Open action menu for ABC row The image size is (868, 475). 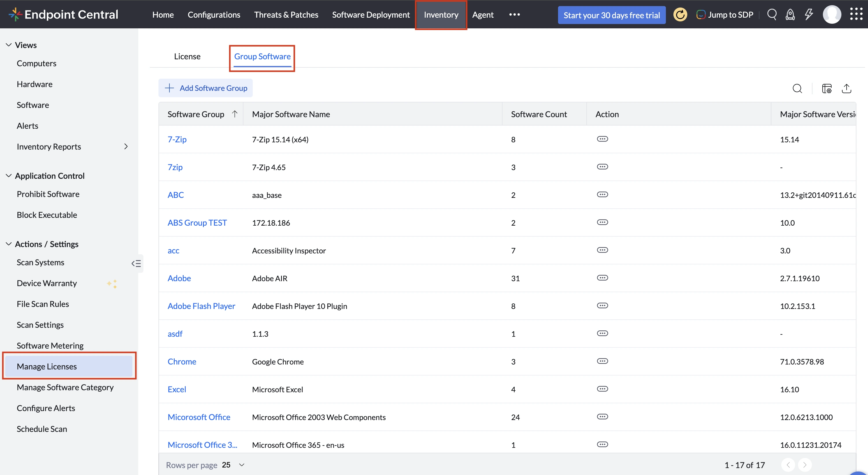pyautogui.click(x=602, y=194)
